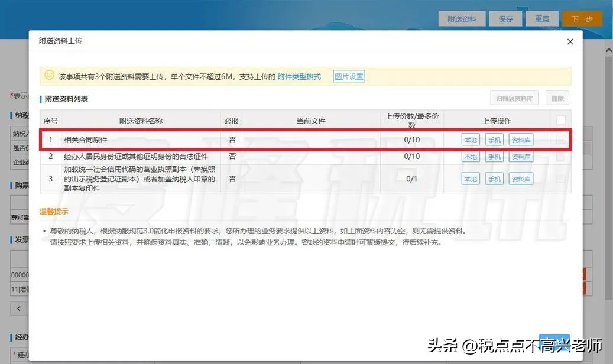The height and width of the screenshot is (364, 613).
Task: Proceed with the 下一步 button
Action: (582, 18)
